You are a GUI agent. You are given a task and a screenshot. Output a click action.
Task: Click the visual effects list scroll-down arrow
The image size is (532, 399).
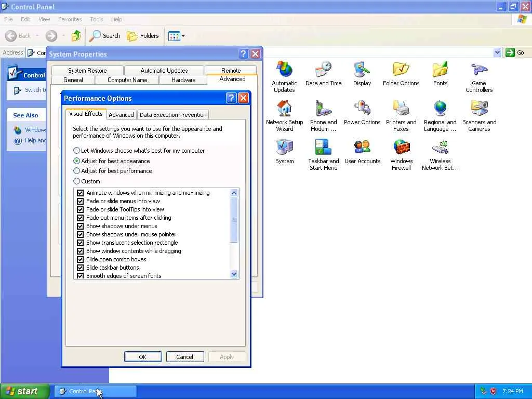[234, 274]
